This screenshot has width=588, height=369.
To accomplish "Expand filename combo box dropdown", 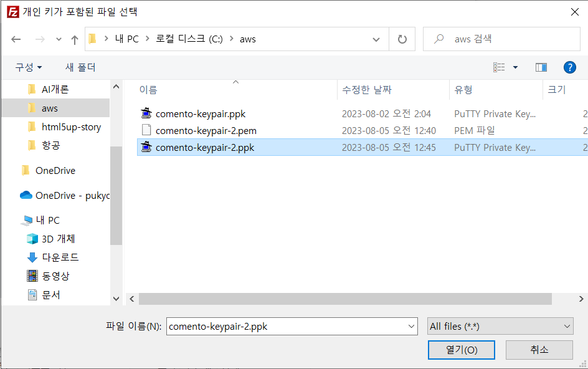I will (x=411, y=327).
